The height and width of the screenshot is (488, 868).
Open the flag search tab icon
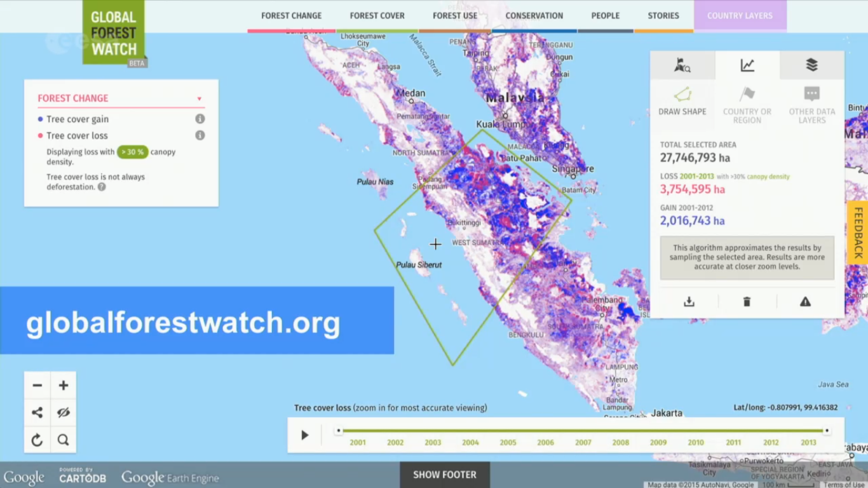(682, 65)
